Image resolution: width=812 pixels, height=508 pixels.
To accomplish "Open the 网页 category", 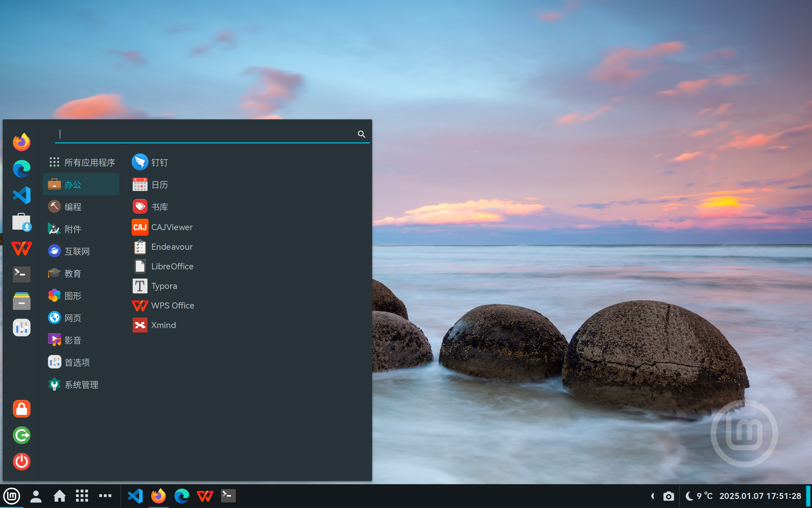I will point(81,318).
